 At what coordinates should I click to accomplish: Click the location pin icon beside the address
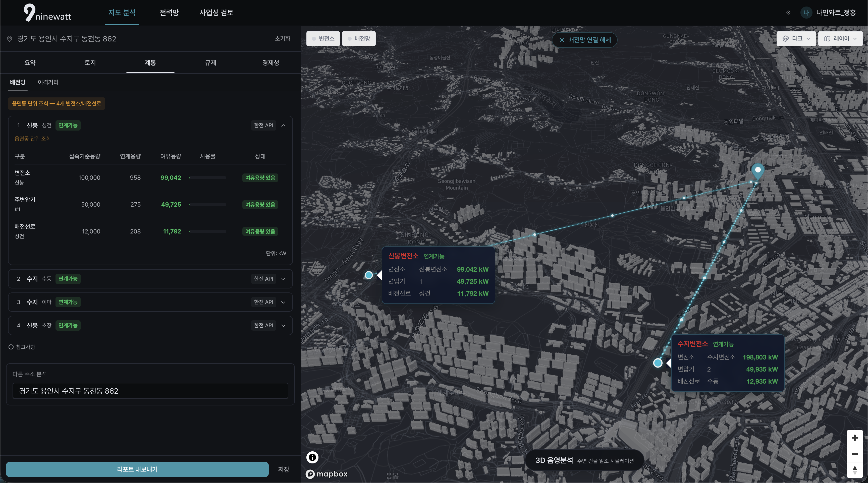tap(10, 39)
